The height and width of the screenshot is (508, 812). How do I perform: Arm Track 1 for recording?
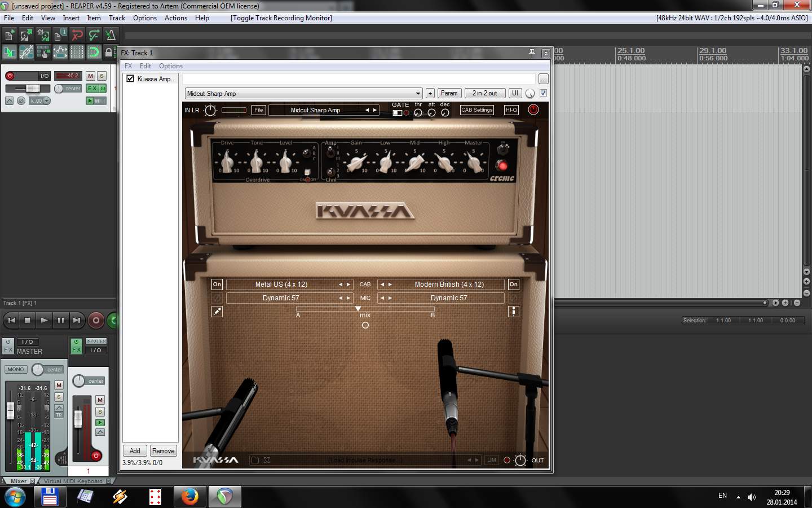10,76
